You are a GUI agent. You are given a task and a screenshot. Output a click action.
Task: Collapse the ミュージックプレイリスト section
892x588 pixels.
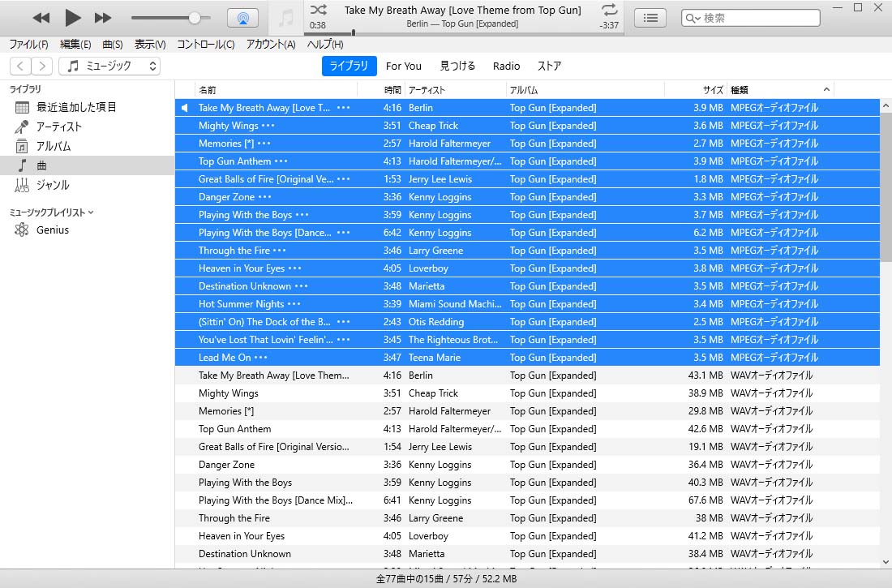(x=91, y=212)
